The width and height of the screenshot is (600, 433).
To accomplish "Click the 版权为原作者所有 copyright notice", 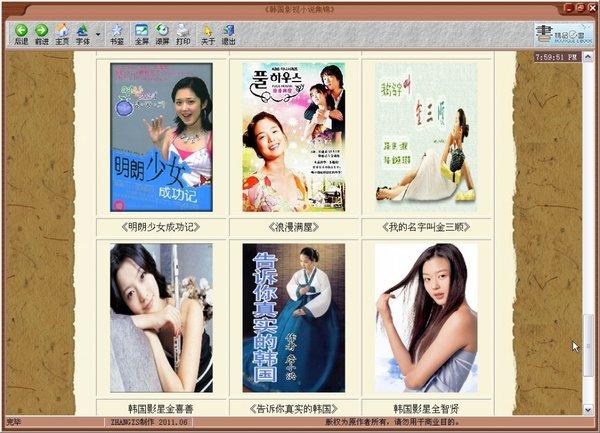I will [x=391, y=422].
